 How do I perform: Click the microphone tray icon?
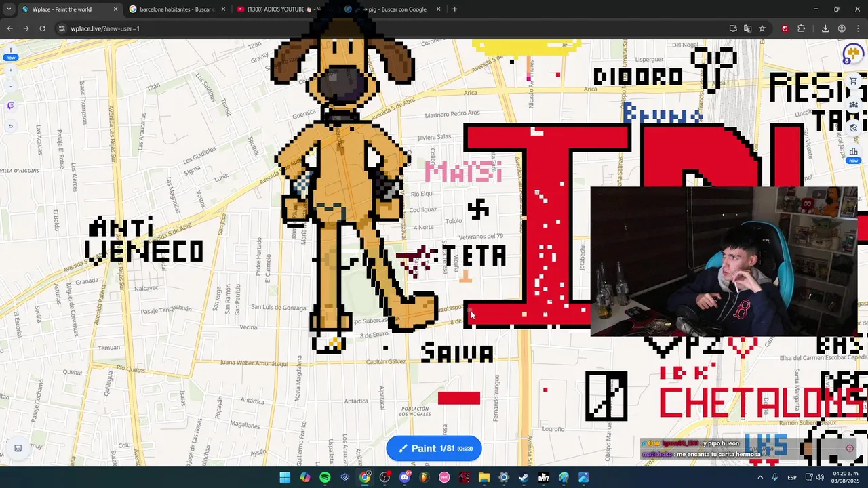pyautogui.click(x=775, y=477)
